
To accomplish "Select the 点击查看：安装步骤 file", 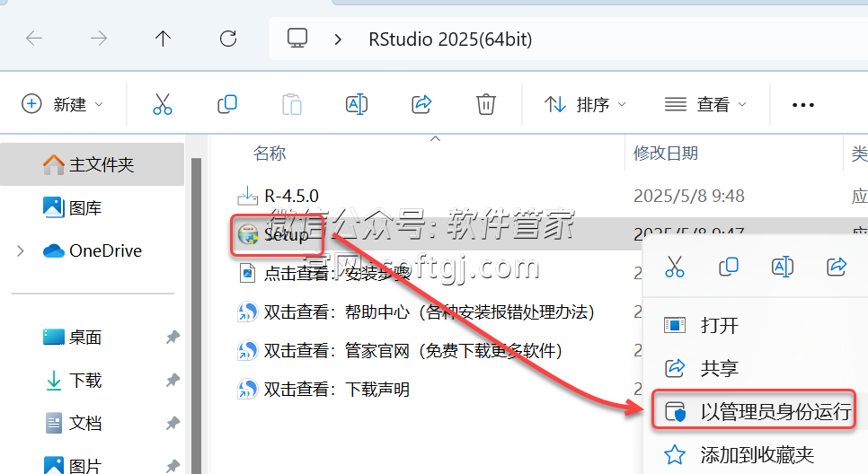I will click(337, 273).
